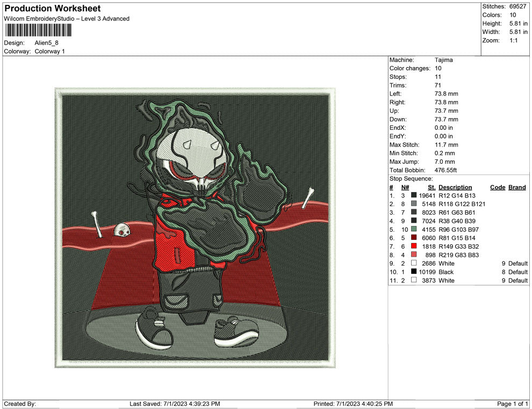This screenshot has width=532, height=409.
Task: Click the EndY value 0.00 in
Action: coord(444,136)
